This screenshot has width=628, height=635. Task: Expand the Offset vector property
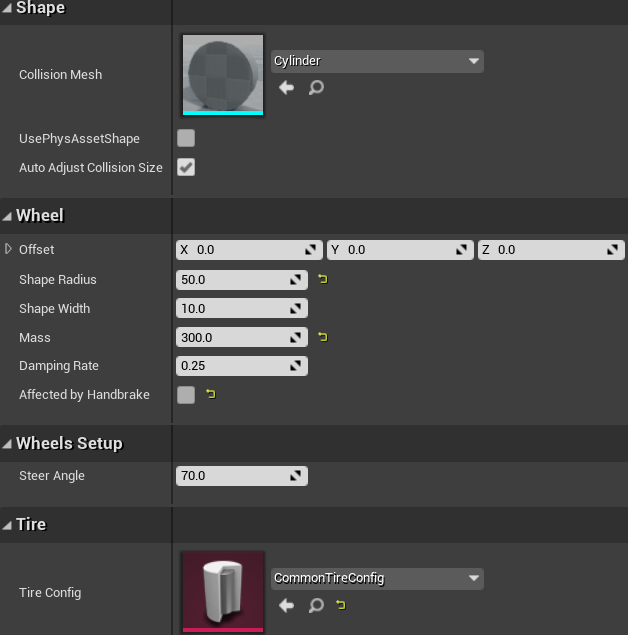[x=8, y=249]
